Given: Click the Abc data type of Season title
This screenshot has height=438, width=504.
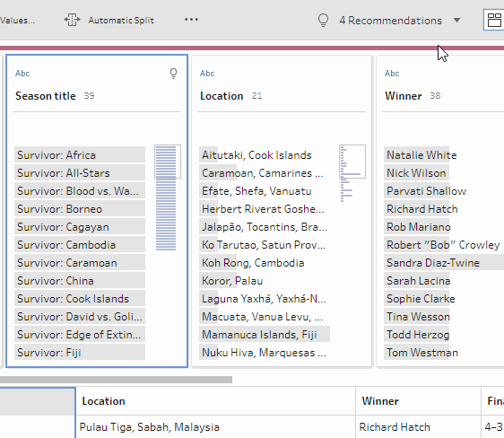Looking at the screenshot, I should point(22,74).
